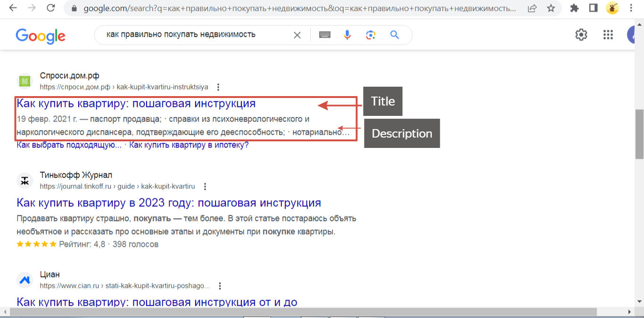Open 'Как выбрать подходящую...' sitelink

pos(69,145)
